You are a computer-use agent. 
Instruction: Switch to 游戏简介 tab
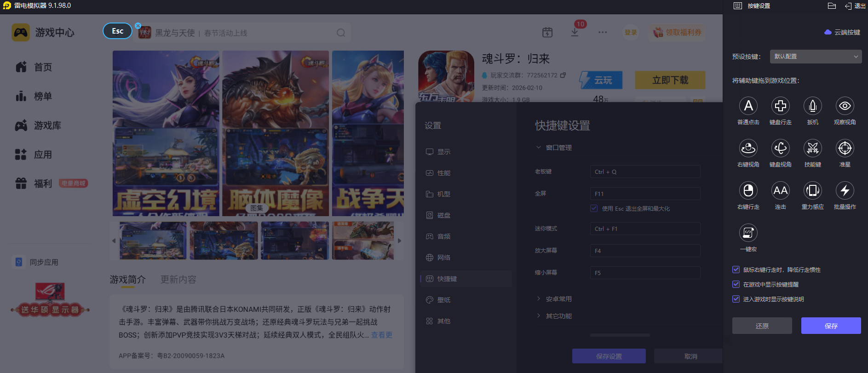tap(128, 280)
